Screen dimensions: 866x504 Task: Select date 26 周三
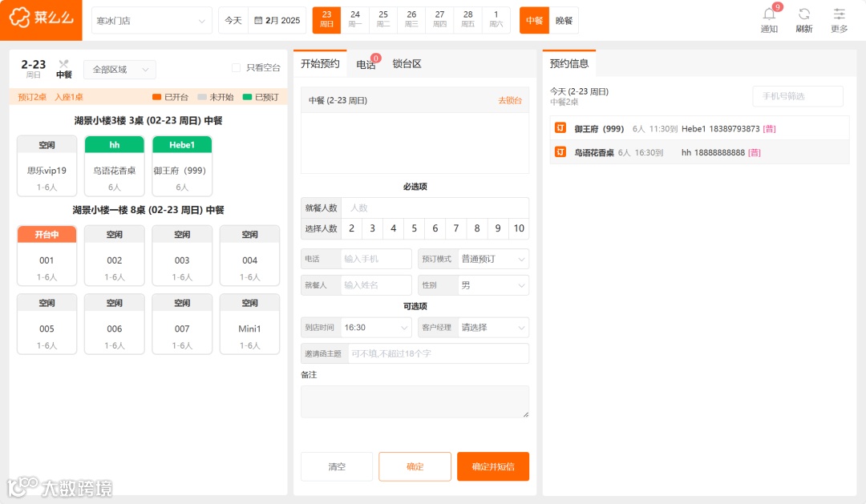[411, 20]
